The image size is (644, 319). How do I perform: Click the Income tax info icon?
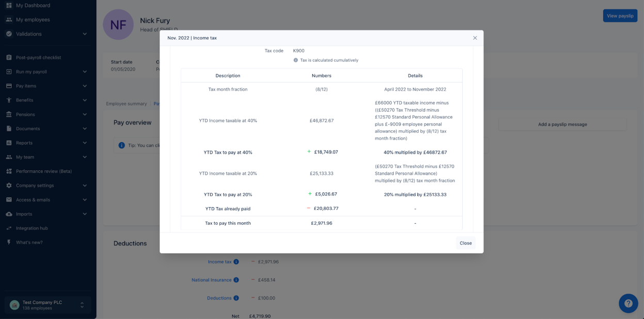coord(236,262)
